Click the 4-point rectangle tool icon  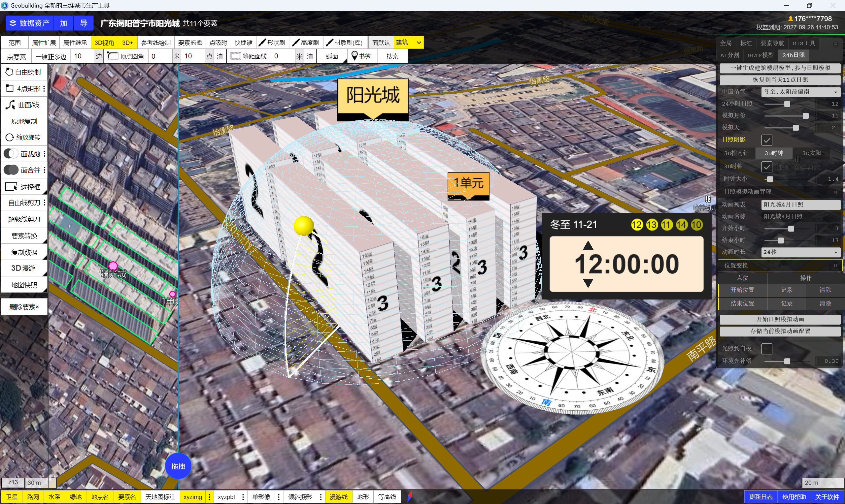(10, 89)
